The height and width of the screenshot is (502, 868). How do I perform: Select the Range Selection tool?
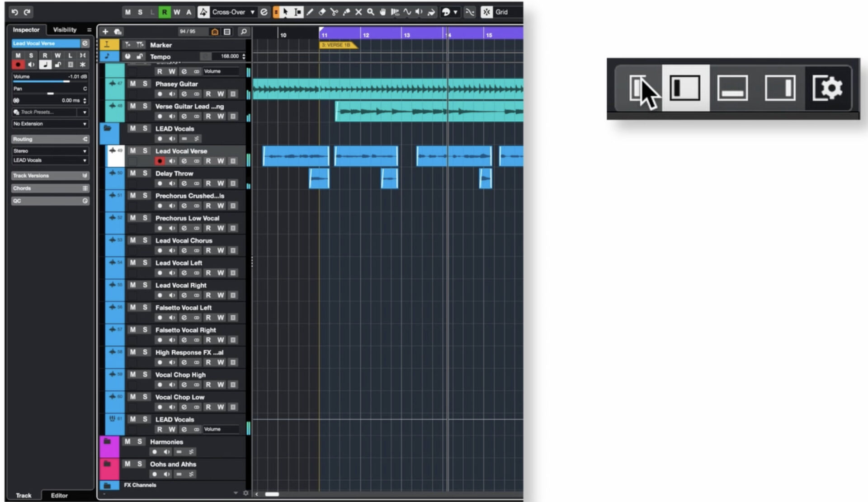(x=297, y=12)
